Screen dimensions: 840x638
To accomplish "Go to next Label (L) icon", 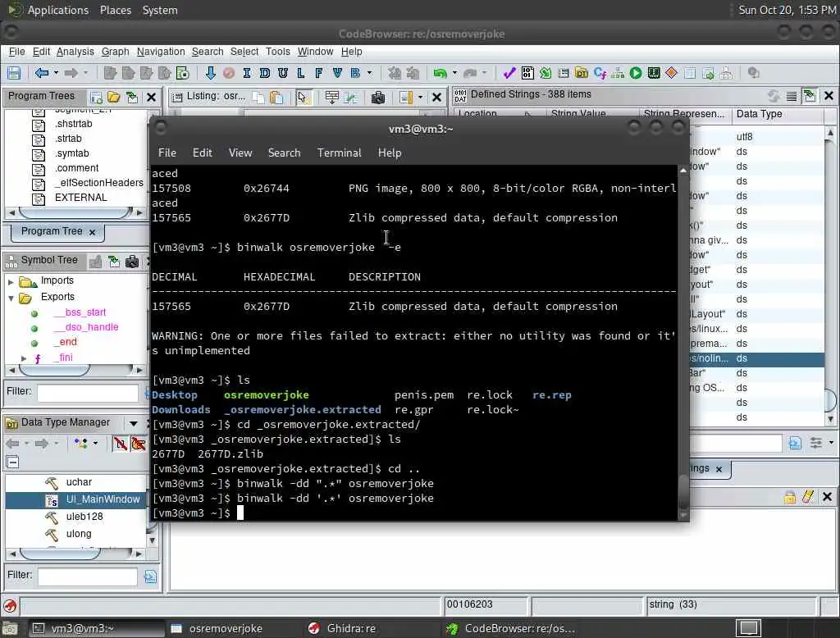I will (300, 73).
